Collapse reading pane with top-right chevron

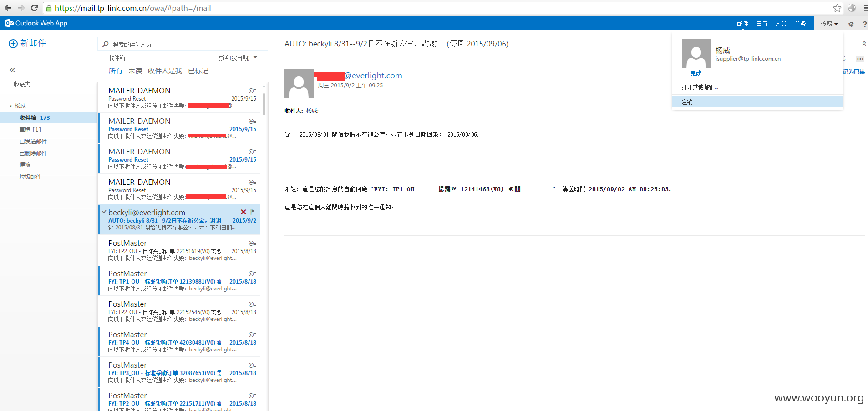pos(864,44)
